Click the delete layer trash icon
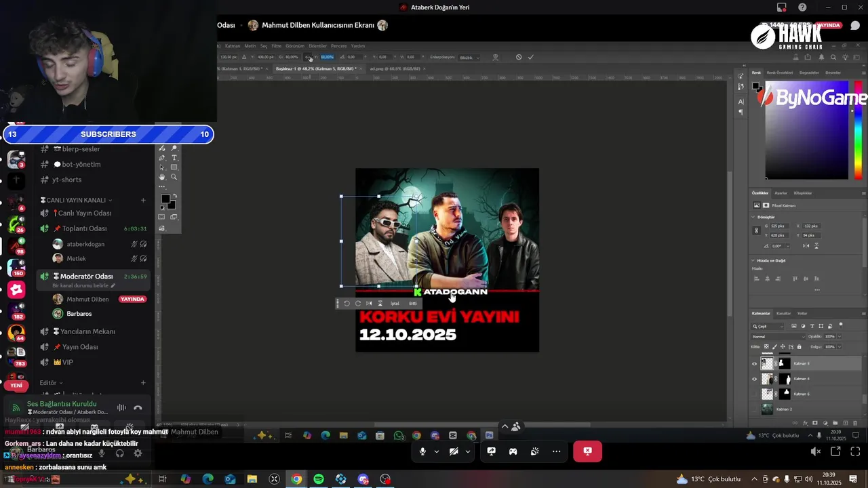The height and width of the screenshot is (488, 868). [854, 424]
